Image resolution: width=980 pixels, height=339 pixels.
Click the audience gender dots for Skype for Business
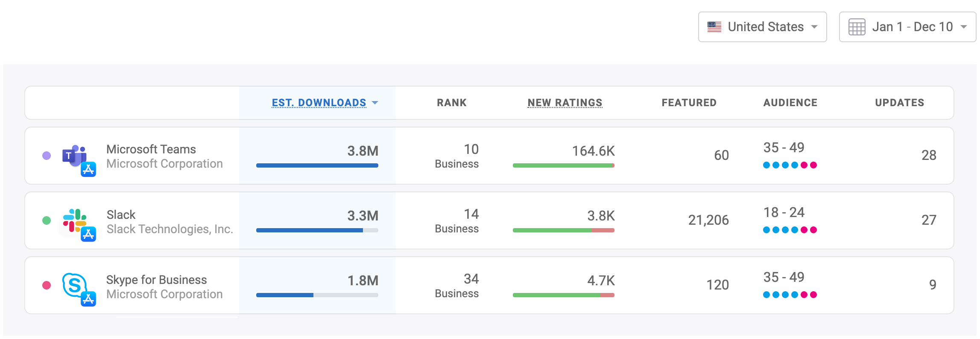pos(790,295)
